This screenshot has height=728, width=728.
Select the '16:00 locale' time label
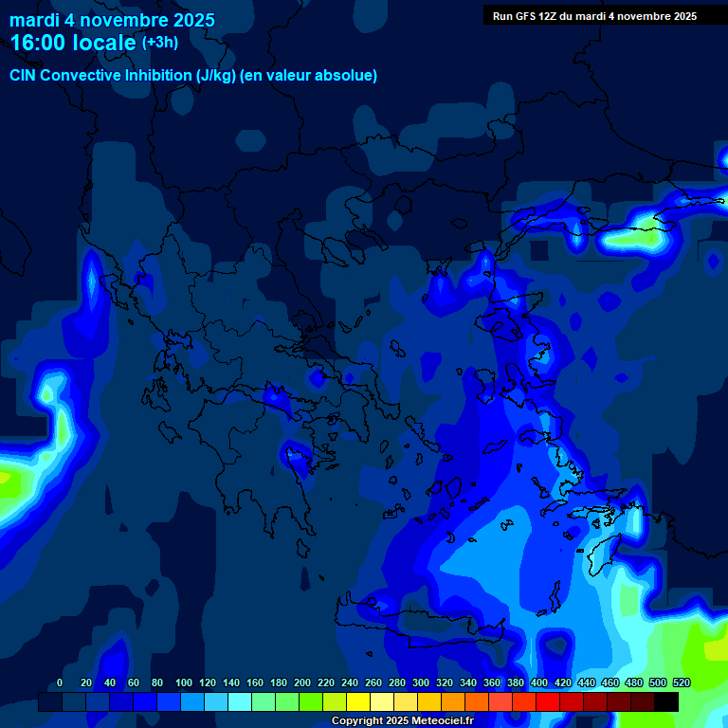[x=73, y=44]
